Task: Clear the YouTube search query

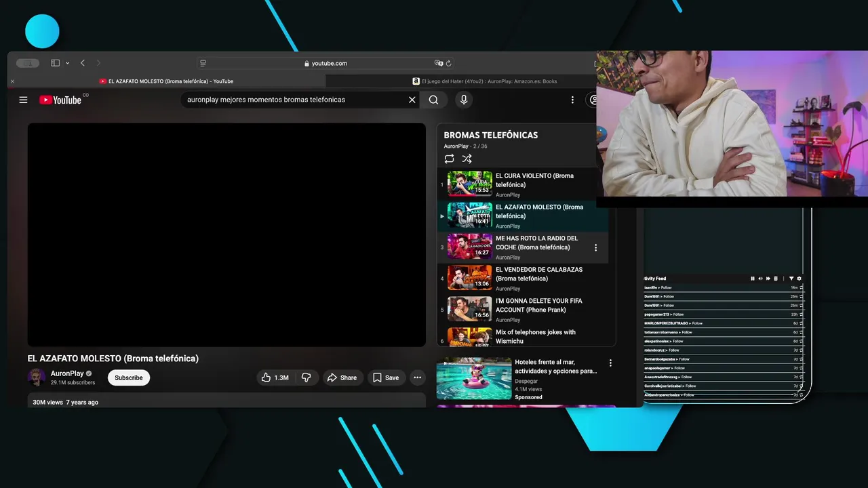Action: [412, 100]
